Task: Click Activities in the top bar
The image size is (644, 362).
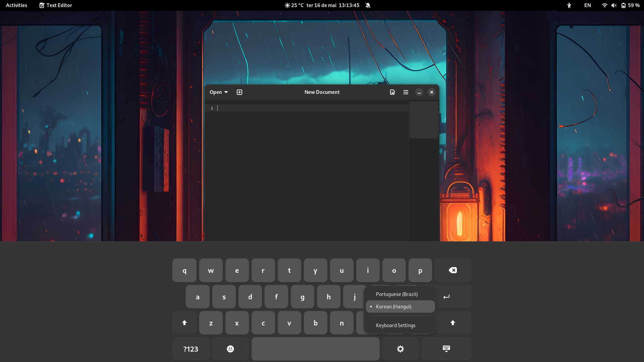Action: pos(16,5)
